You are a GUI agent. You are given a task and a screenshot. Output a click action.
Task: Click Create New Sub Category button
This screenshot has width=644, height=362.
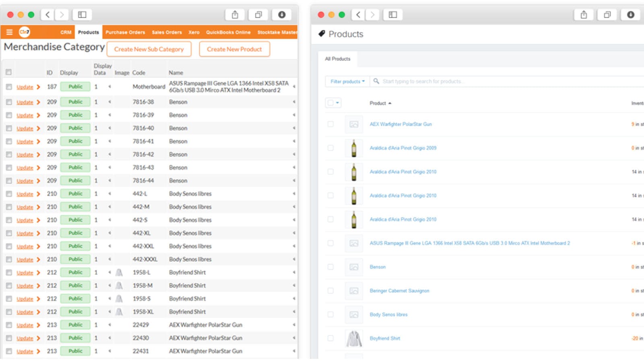point(149,49)
